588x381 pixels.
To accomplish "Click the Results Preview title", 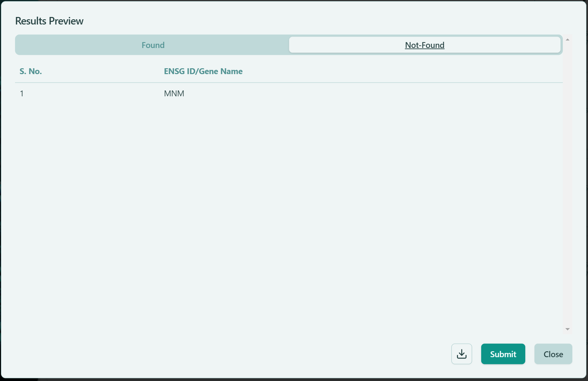I will 49,21.
